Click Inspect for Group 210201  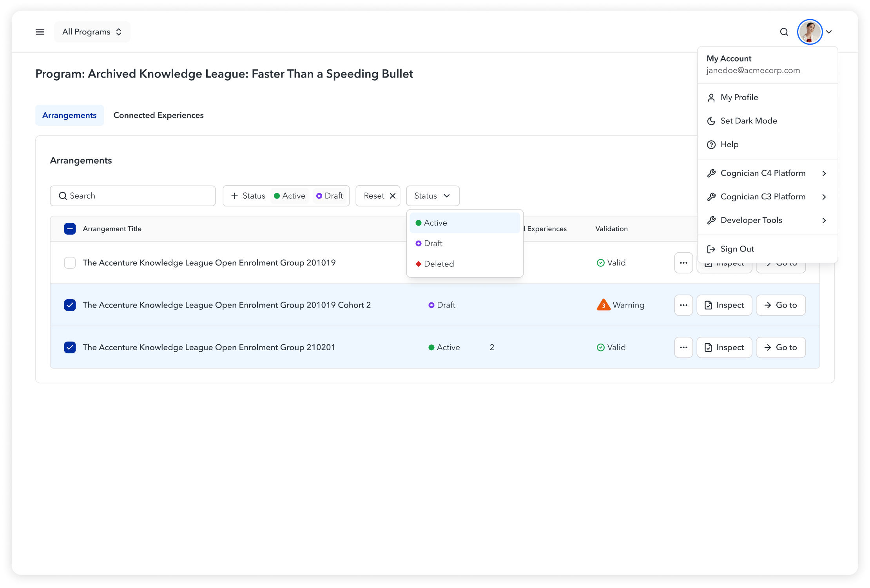coord(724,347)
